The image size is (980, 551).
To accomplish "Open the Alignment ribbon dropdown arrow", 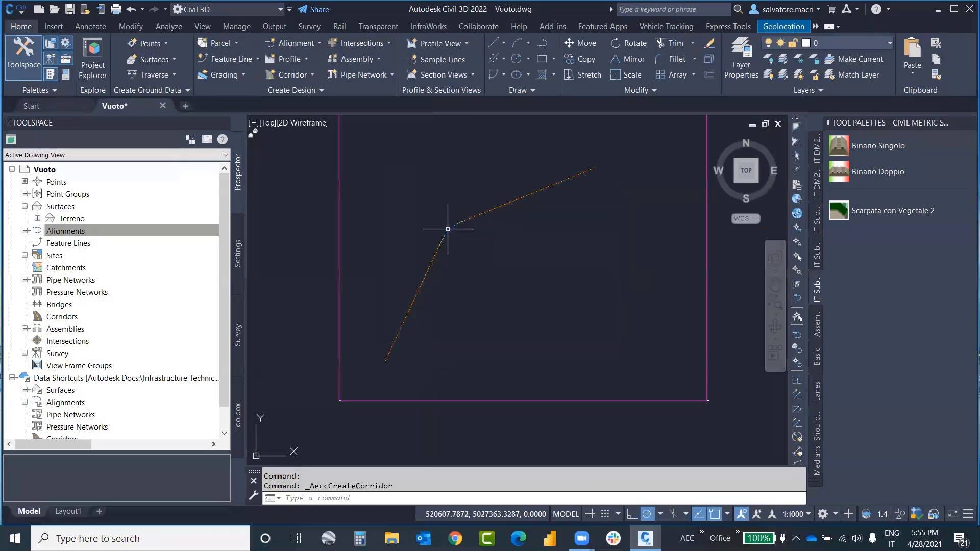I will coord(320,43).
